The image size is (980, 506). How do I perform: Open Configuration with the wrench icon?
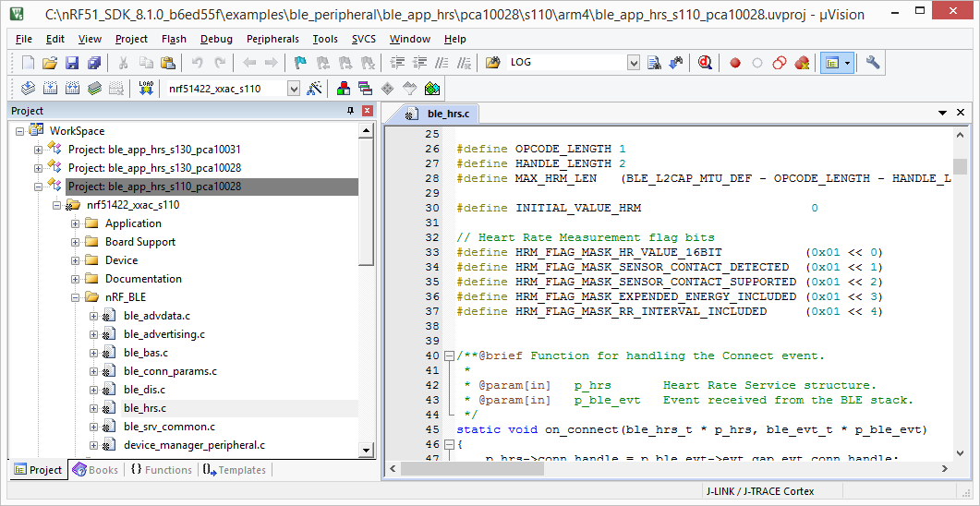(x=873, y=63)
